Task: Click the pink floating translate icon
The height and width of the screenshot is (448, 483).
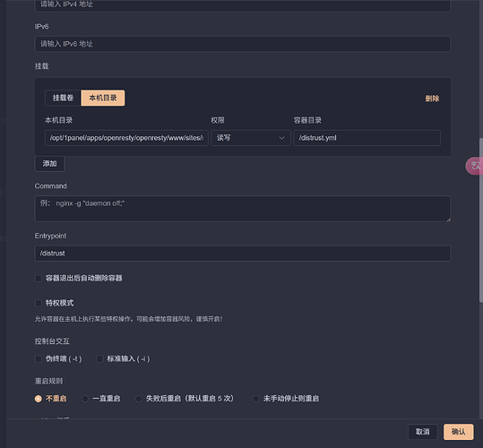Action: coord(475,166)
